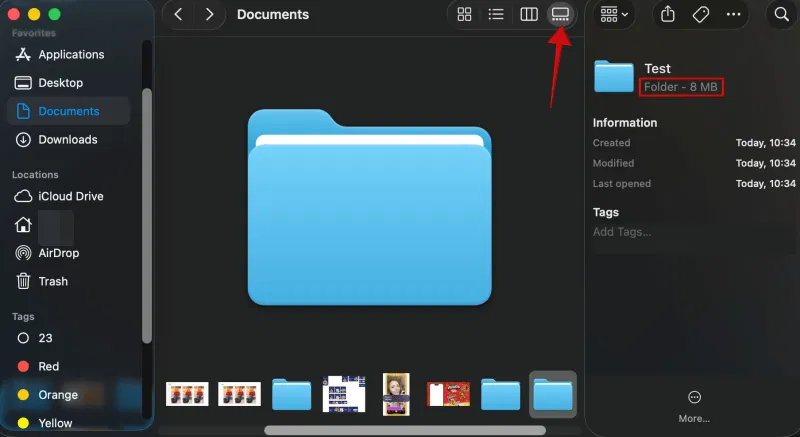This screenshot has height=437, width=800.
Task: Select the gallery view button
Action: [x=560, y=14]
